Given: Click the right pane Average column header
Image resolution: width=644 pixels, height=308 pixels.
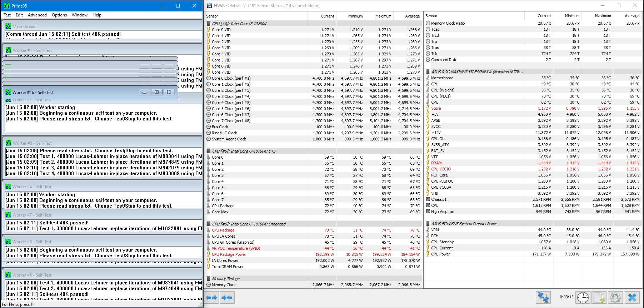Looking at the screenshot, I should pyautogui.click(x=631, y=16).
